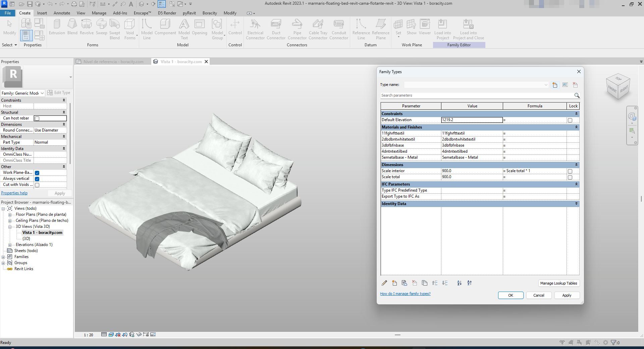Uncheck Always vertical checkbox
The width and height of the screenshot is (644, 349).
point(37,179)
